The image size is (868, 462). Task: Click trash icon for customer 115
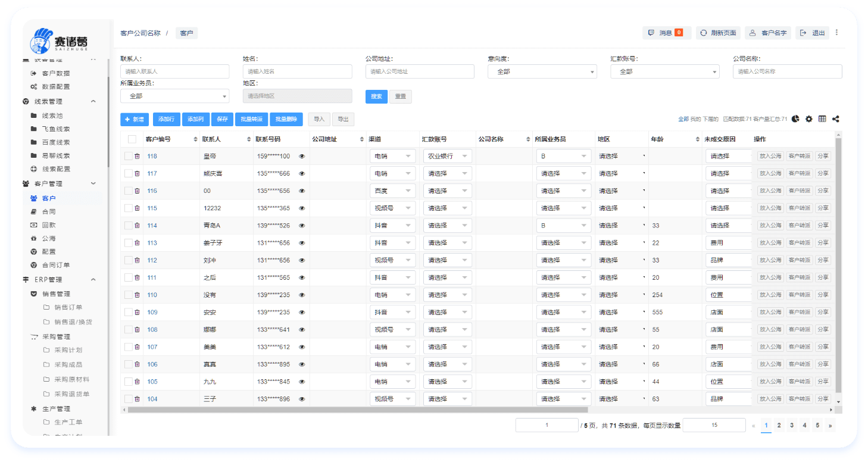click(137, 208)
